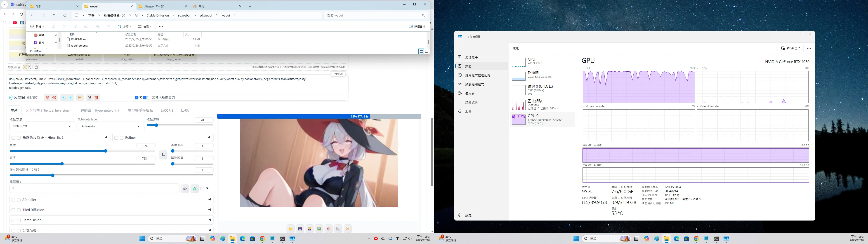Click the floppy disk save image icon
868x244 pixels.
point(300,229)
